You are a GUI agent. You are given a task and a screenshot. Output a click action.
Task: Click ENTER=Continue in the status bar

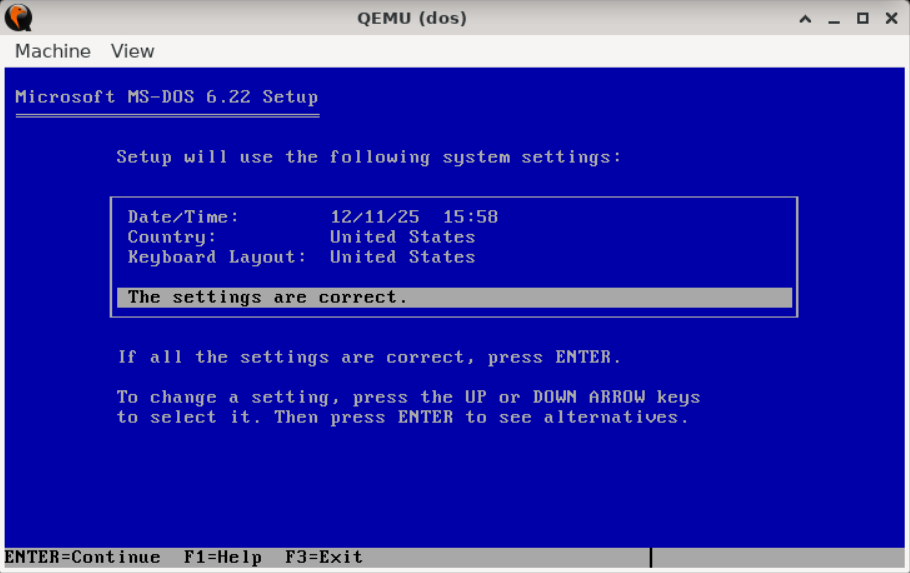click(x=82, y=557)
